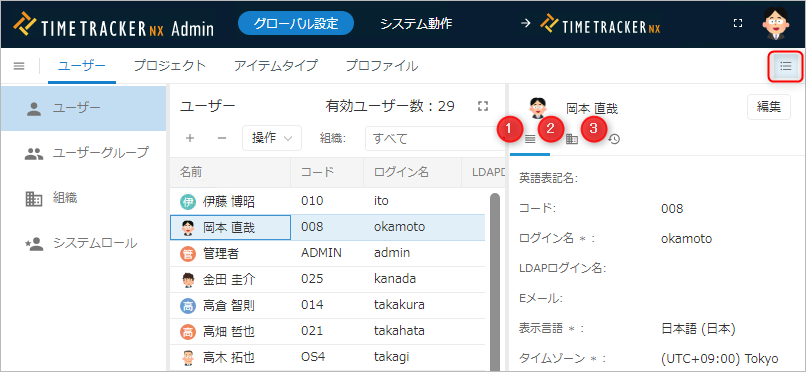Image resolution: width=806 pixels, height=372 pixels.
Task: Open the profile avatar in top right
Action: (776, 24)
